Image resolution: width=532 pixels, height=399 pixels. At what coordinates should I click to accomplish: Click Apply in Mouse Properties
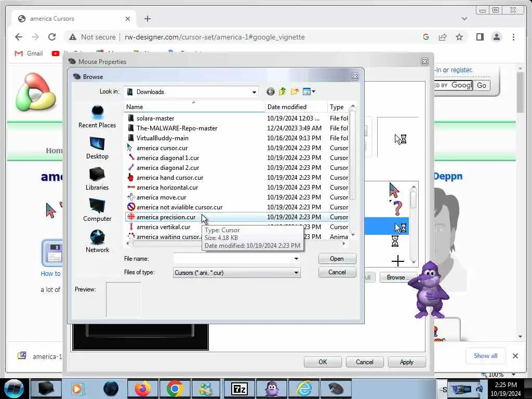click(406, 362)
